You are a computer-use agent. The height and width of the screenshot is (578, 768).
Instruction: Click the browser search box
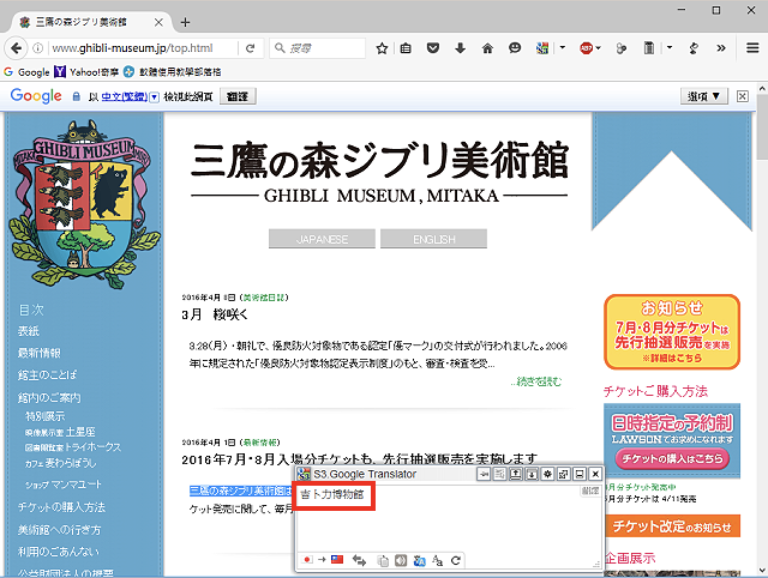tap(317, 48)
